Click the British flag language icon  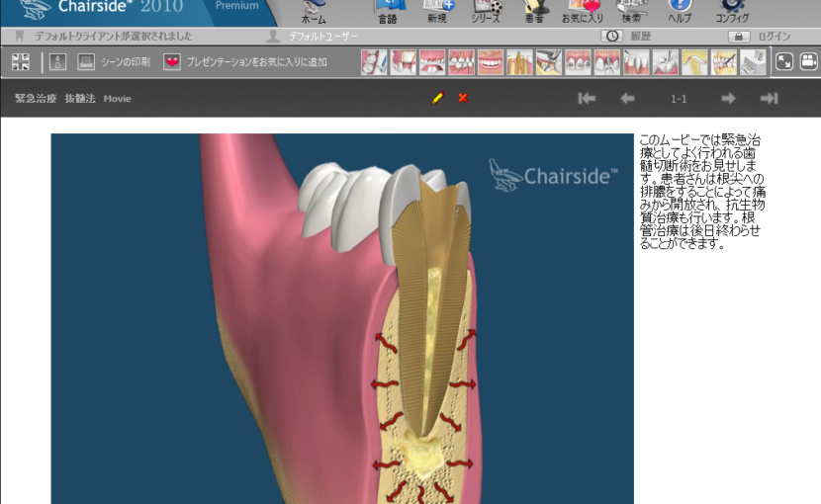coord(21,61)
